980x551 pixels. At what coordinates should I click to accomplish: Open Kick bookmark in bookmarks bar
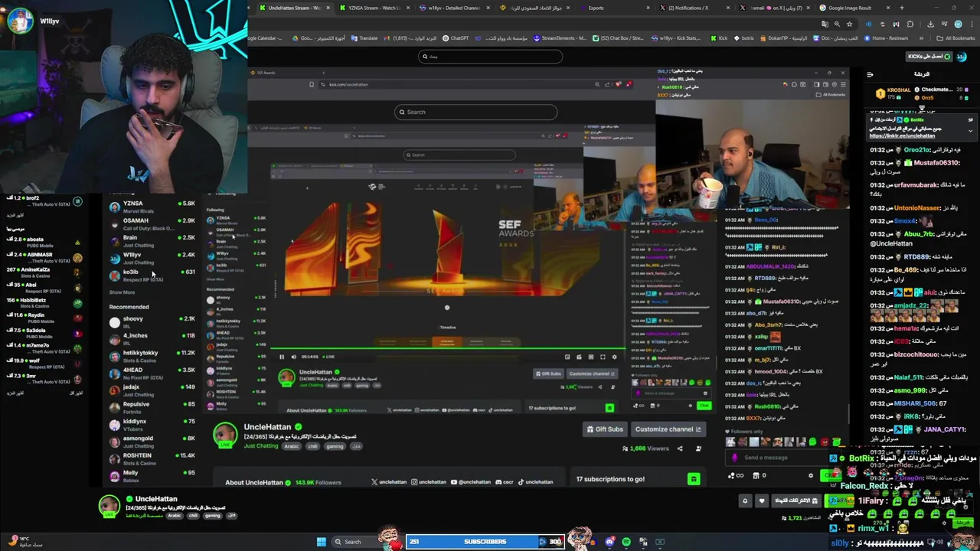tap(718, 37)
